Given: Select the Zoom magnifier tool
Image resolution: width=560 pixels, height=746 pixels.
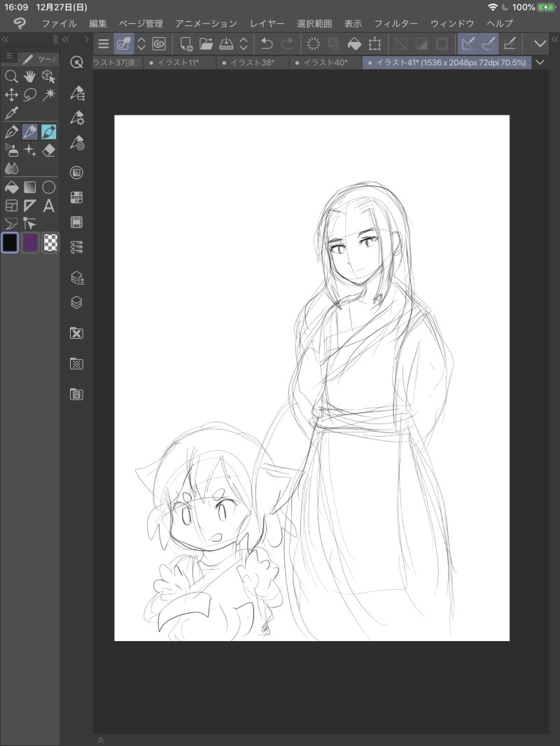Looking at the screenshot, I should (11, 76).
